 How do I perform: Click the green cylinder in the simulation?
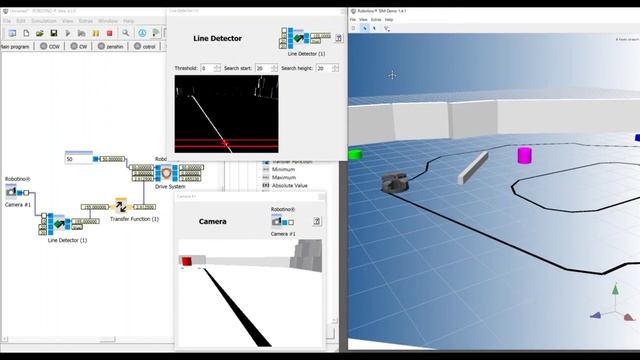pos(355,155)
